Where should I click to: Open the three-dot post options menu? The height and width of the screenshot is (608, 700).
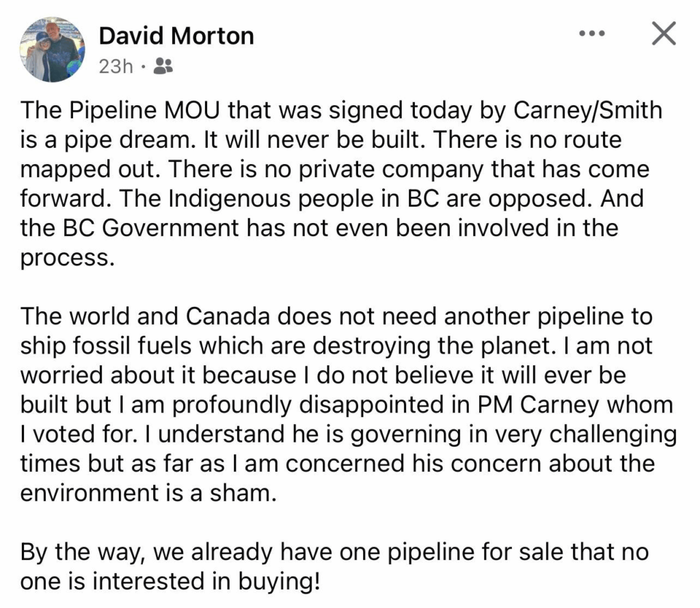(591, 34)
